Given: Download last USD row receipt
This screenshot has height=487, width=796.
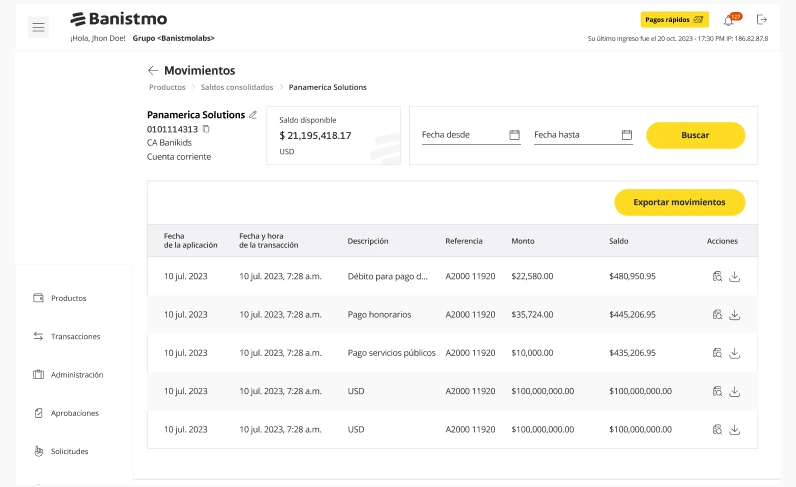Looking at the screenshot, I should pyautogui.click(x=735, y=430).
